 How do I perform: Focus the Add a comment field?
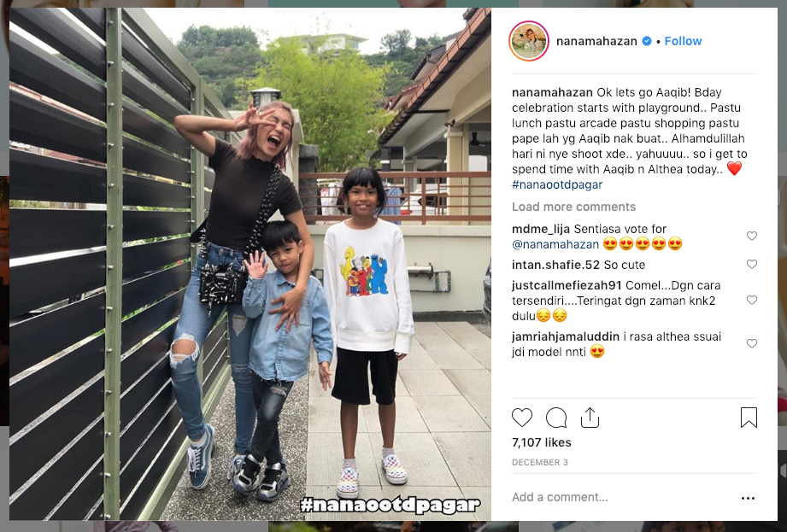point(622,497)
